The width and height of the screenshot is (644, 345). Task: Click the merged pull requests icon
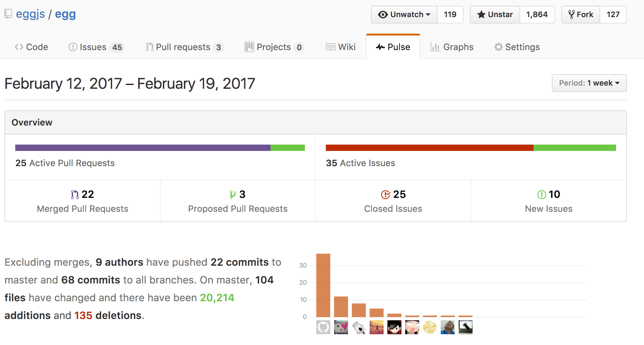[75, 194]
